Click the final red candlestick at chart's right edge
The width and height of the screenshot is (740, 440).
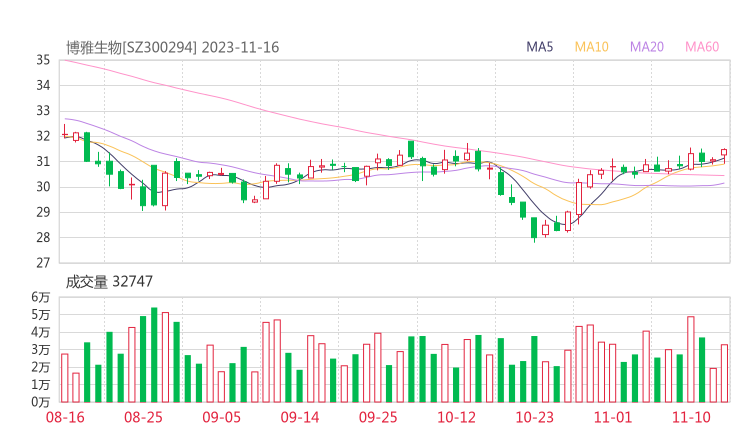point(724,156)
